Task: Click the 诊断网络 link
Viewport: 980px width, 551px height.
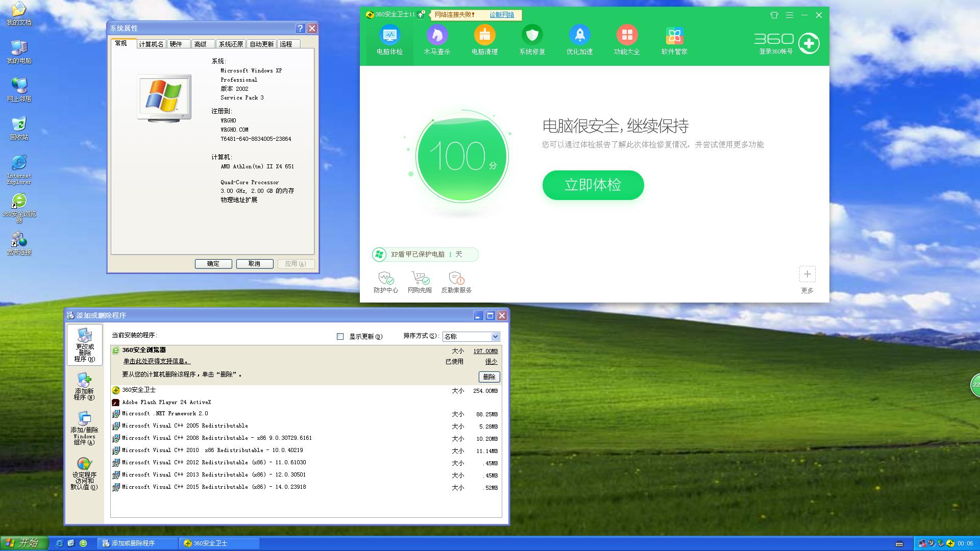Action: pyautogui.click(x=502, y=15)
